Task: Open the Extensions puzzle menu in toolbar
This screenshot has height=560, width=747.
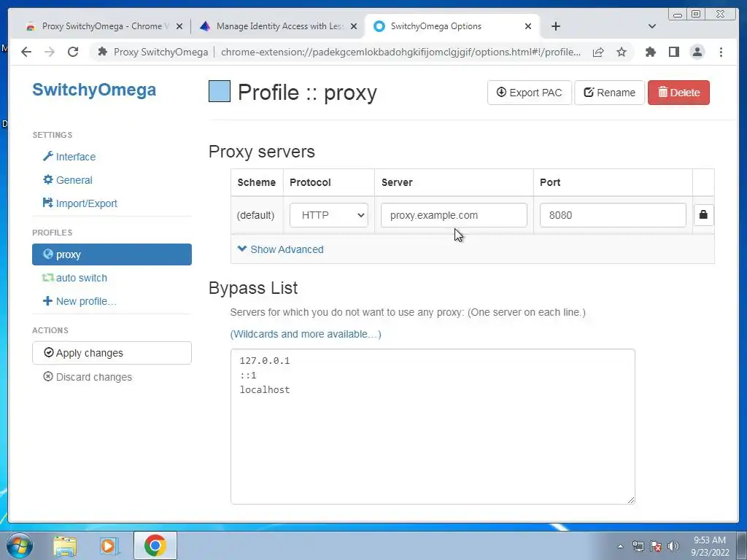Action: [650, 52]
